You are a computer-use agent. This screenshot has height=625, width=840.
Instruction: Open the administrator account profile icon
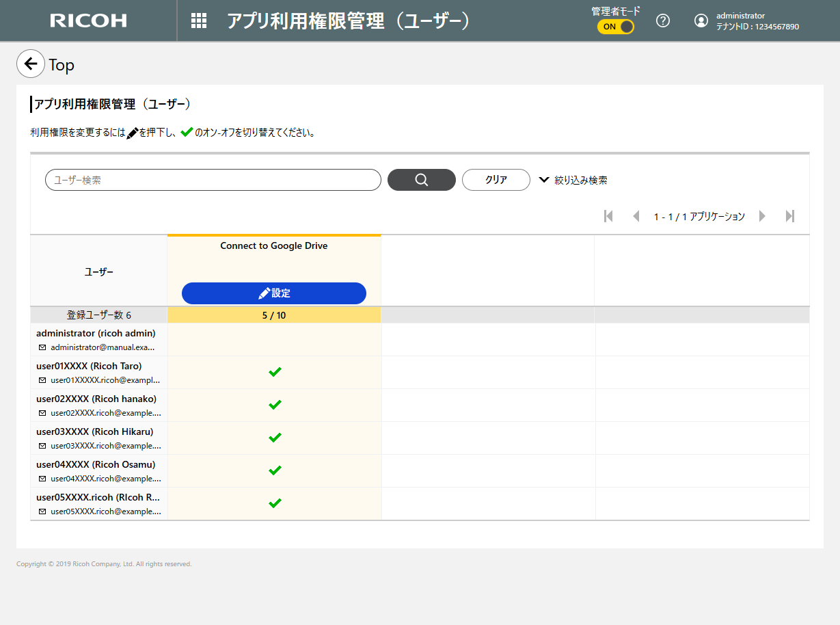point(701,21)
